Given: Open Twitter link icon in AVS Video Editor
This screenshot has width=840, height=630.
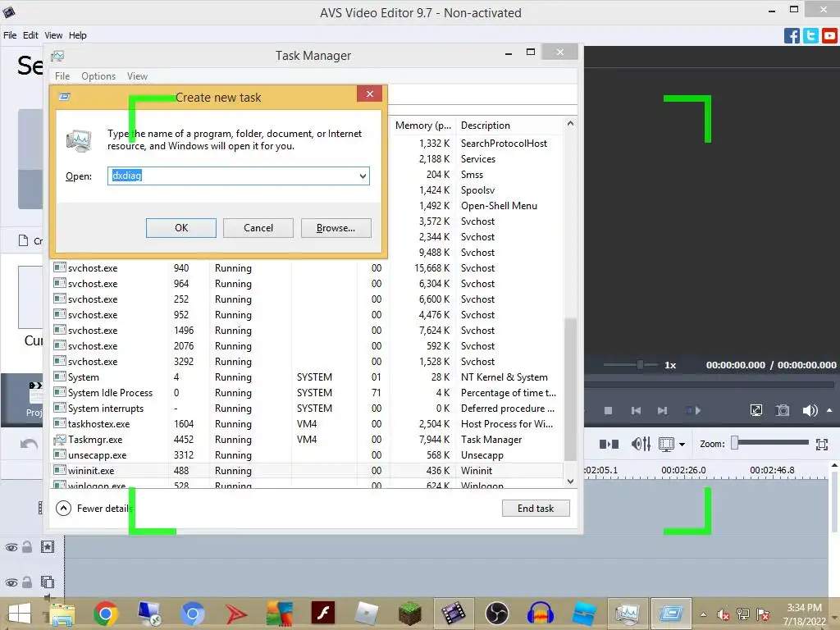Looking at the screenshot, I should (810, 36).
